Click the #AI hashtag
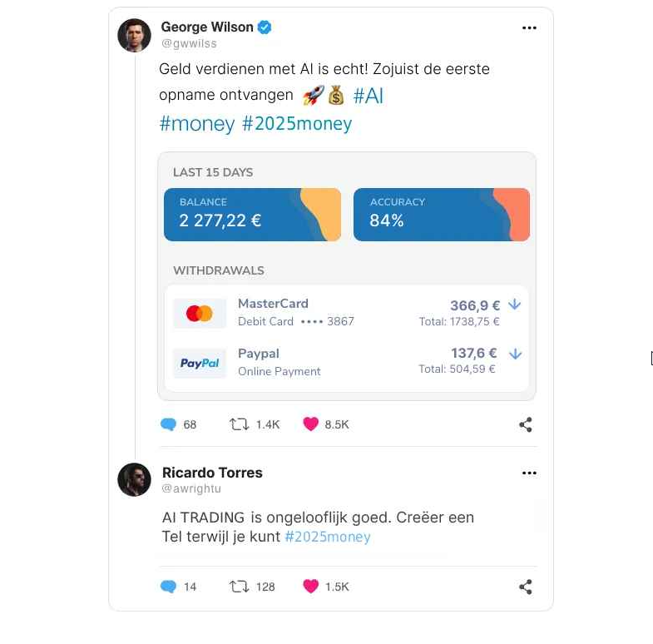 [369, 96]
